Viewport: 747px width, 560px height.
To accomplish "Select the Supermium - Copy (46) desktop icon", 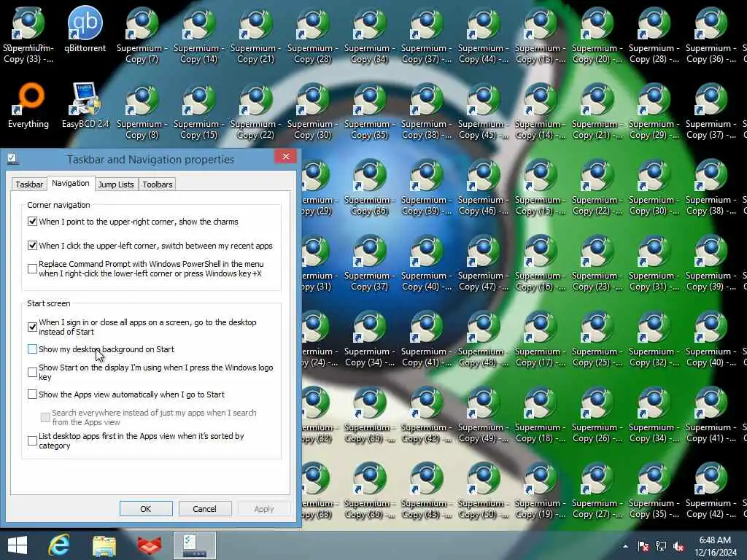I will coord(483,187).
